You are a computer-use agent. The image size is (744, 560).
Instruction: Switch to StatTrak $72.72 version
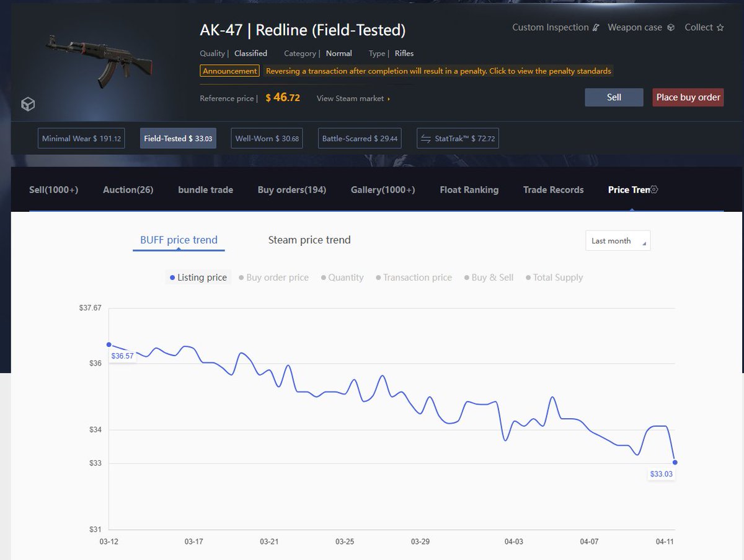point(458,139)
